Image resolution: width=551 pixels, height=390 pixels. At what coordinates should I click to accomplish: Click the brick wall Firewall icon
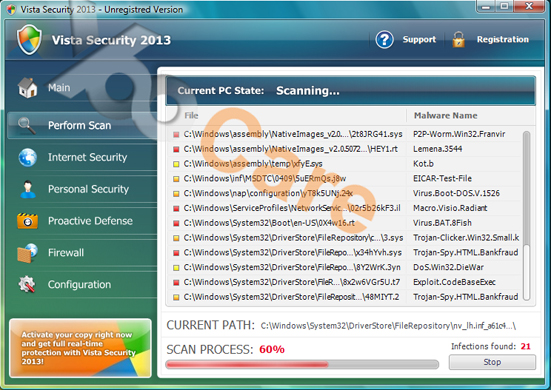pyautogui.click(x=27, y=253)
